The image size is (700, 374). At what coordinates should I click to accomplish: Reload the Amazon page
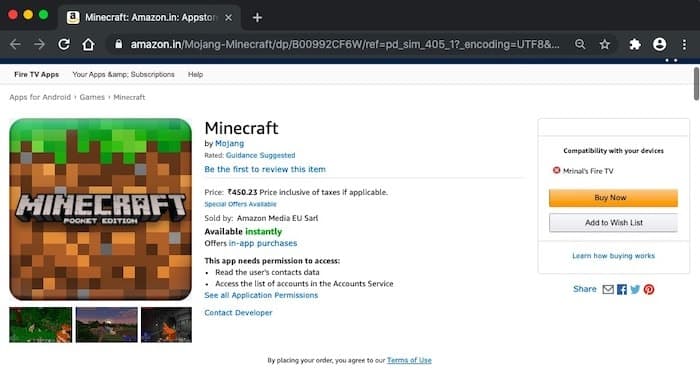pos(64,44)
